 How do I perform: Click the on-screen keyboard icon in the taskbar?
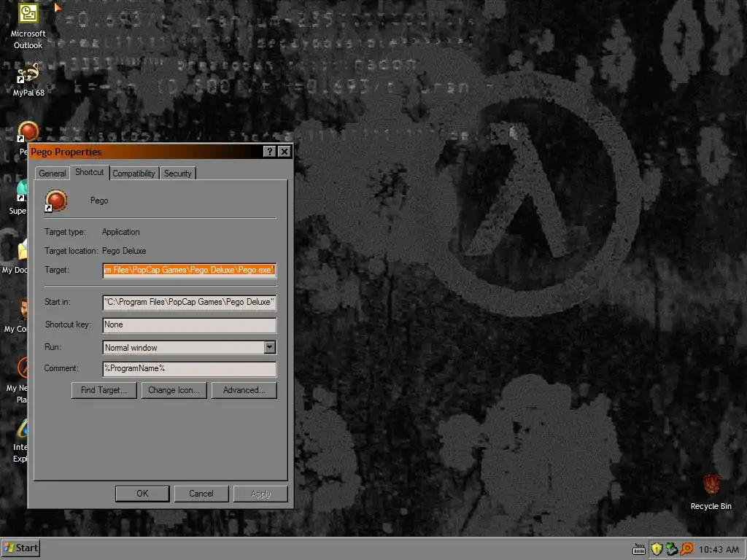pos(639,550)
